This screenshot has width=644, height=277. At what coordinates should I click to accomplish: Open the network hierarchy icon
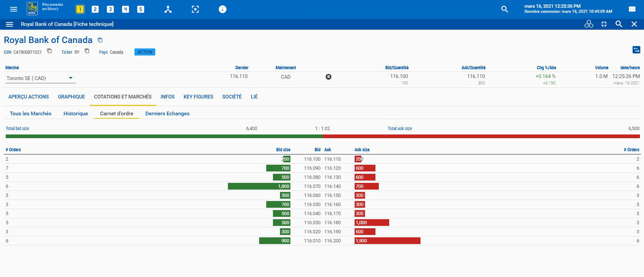(x=168, y=9)
